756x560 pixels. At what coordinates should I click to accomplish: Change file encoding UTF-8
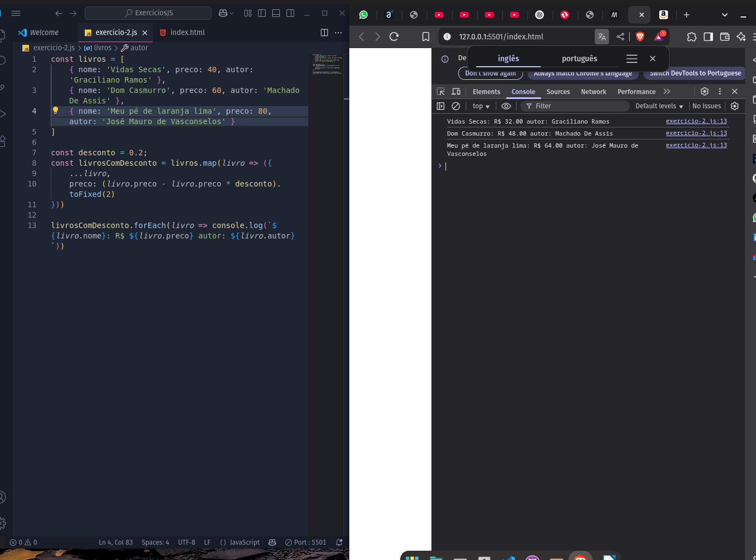186,542
